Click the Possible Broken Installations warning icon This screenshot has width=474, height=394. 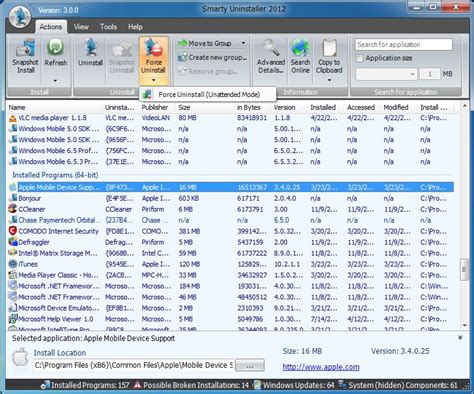click(137, 385)
